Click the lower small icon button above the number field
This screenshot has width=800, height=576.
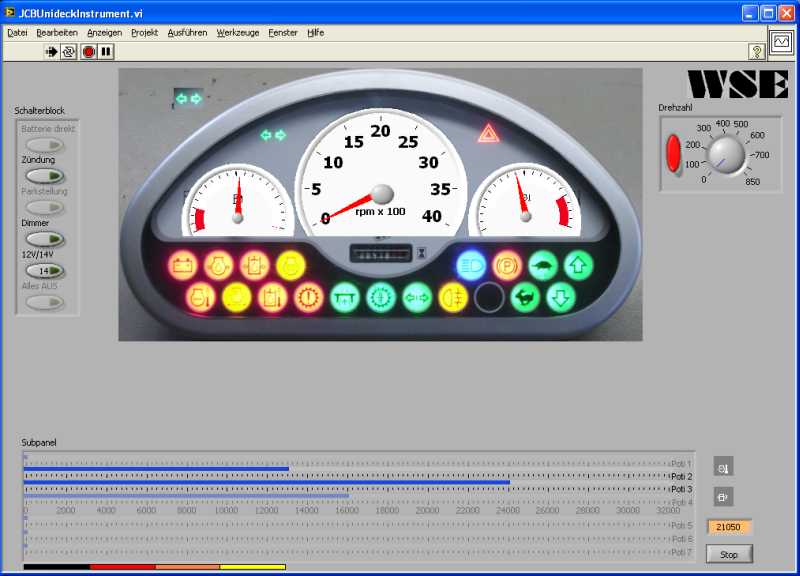723,496
